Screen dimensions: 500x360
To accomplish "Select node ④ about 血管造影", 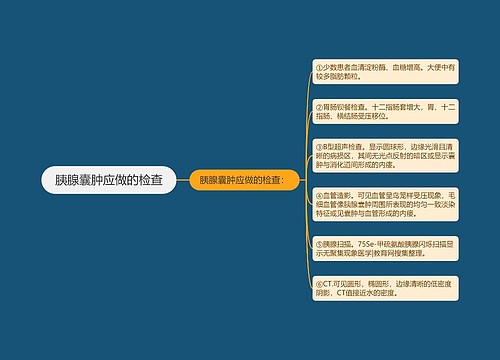I will (385, 204).
